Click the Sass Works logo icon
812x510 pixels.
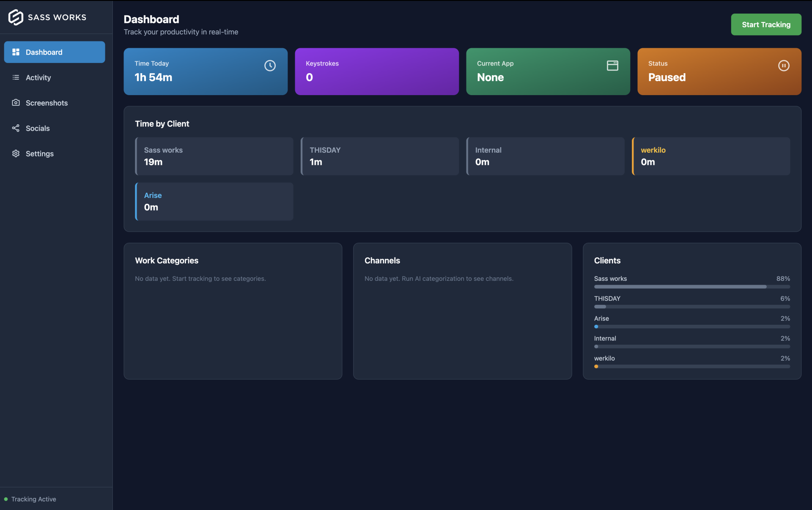[16, 17]
